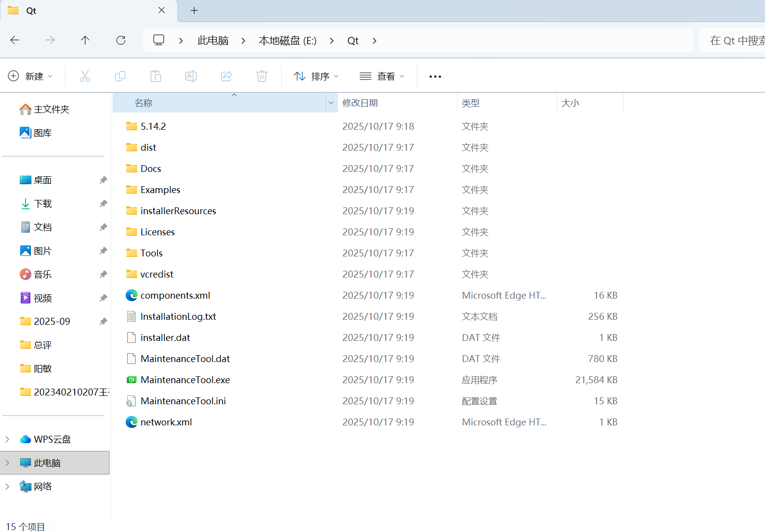Image resolution: width=765 pixels, height=532 pixels.
Task: Click the pin icon beside 音乐
Action: pyautogui.click(x=103, y=274)
